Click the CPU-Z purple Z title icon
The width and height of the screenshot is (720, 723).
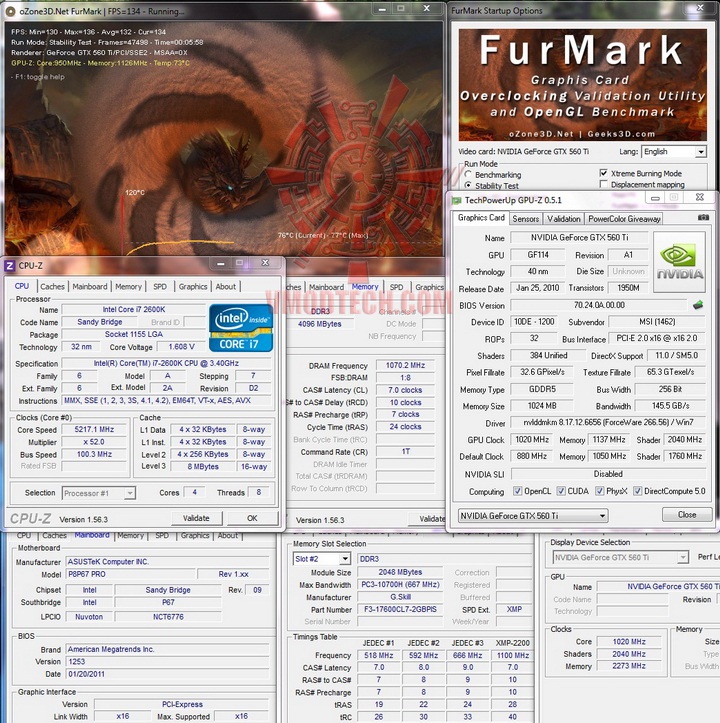(x=9, y=266)
